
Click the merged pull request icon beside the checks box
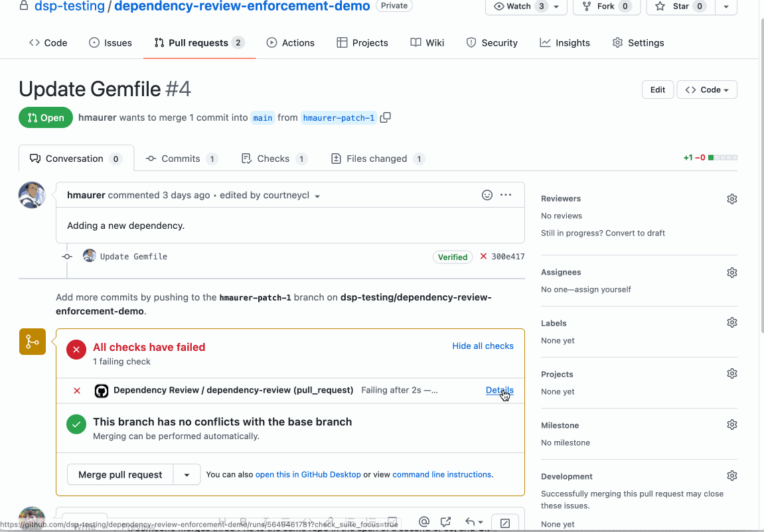coord(32,342)
